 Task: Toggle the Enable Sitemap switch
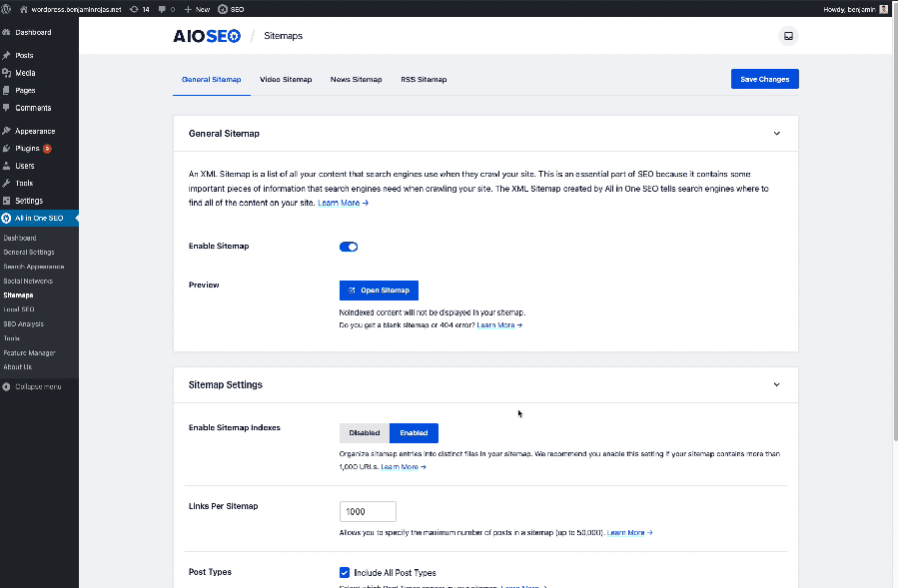349,247
